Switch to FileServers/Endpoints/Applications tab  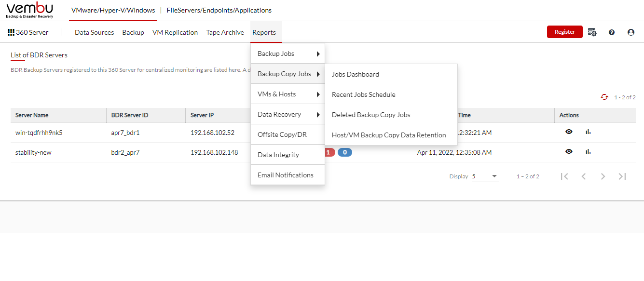pos(219,10)
